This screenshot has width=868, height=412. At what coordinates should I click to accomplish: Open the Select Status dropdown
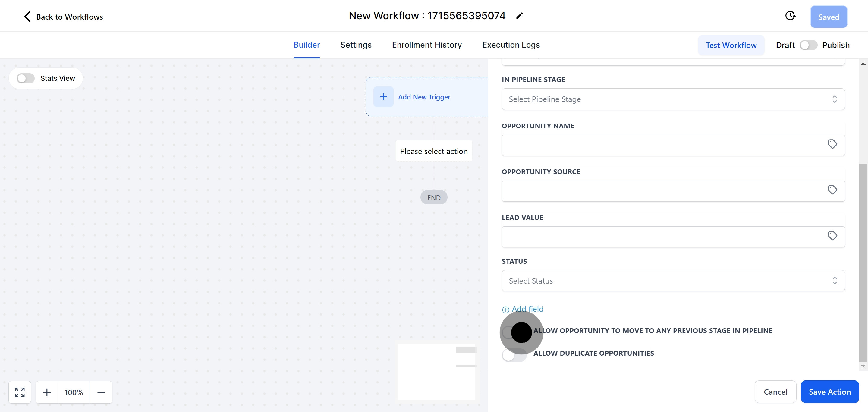tap(673, 281)
